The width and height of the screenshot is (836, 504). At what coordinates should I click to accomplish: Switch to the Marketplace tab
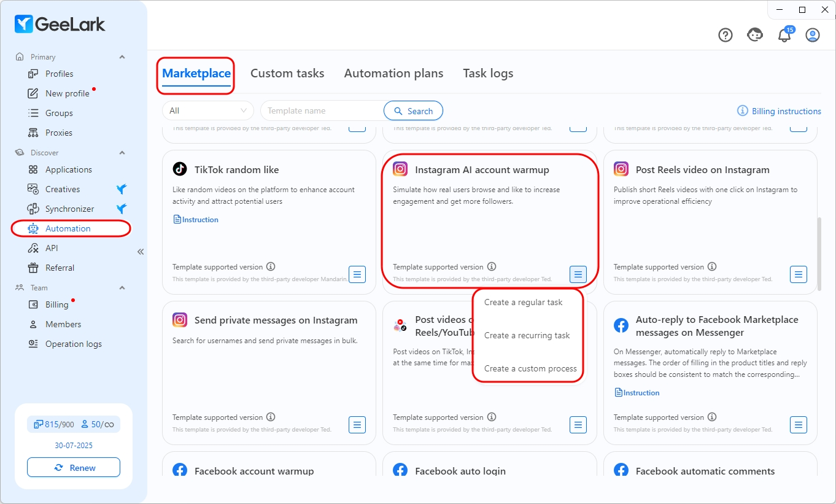point(196,74)
